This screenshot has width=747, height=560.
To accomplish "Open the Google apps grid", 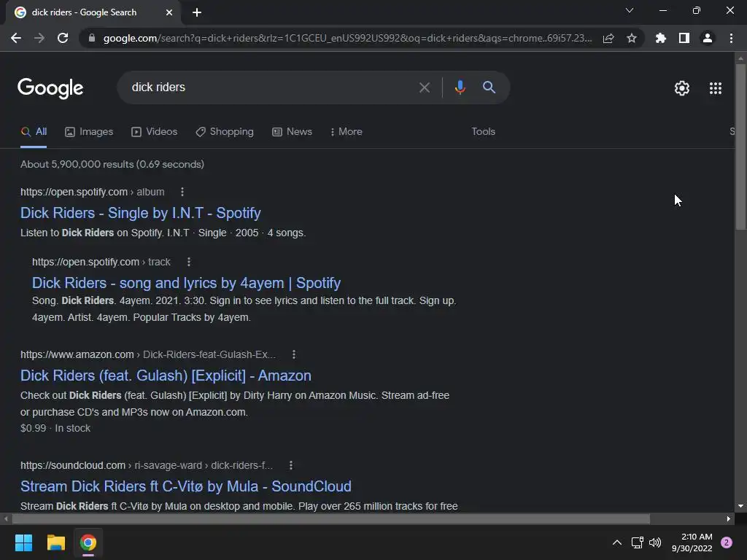I will 716,88.
